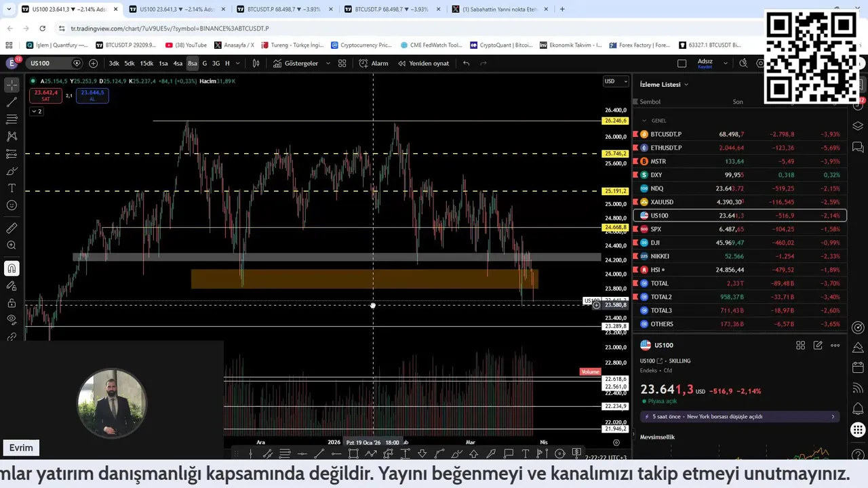This screenshot has height=488, width=868.
Task: Open the calendar icon in right sidebar
Action: pos(858,367)
